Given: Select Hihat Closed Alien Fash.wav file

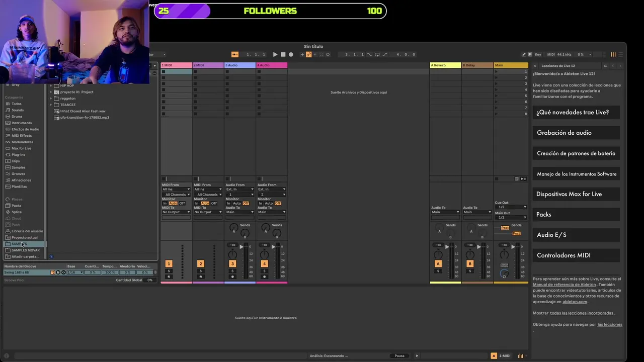Looking at the screenshot, I should 83,111.
